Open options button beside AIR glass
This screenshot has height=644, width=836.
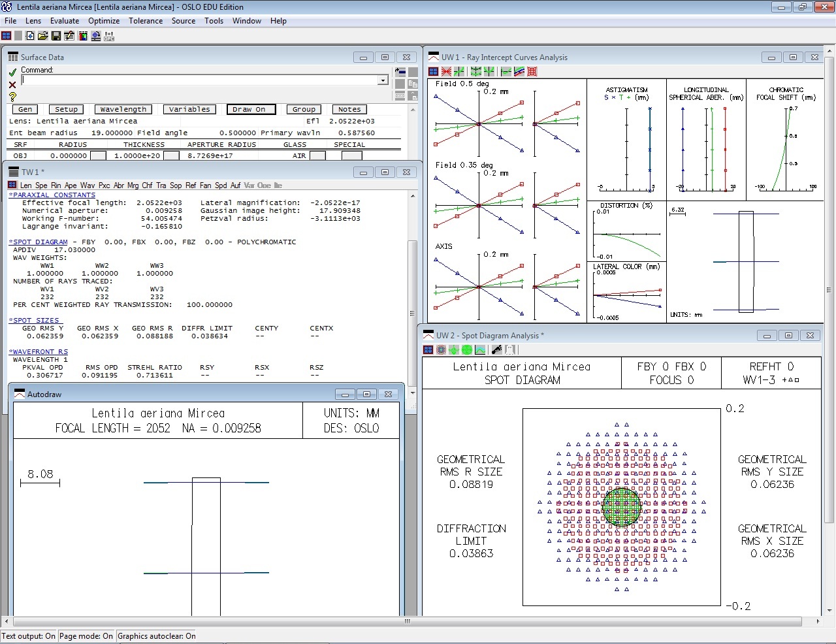click(317, 155)
